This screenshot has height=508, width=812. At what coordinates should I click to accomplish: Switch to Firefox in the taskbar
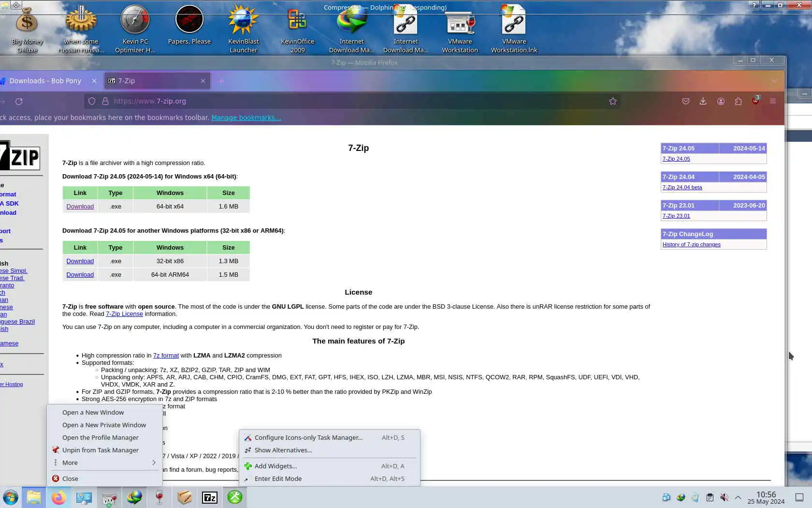point(59,497)
